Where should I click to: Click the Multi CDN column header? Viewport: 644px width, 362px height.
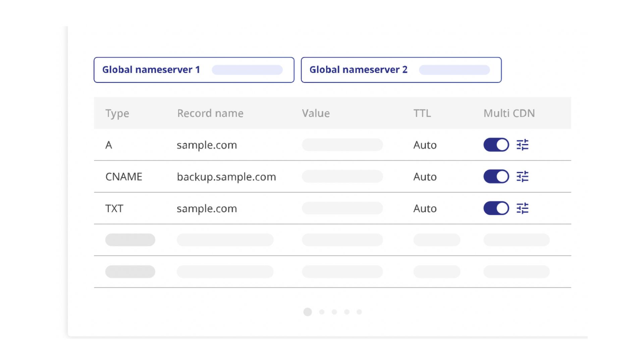coord(509,113)
